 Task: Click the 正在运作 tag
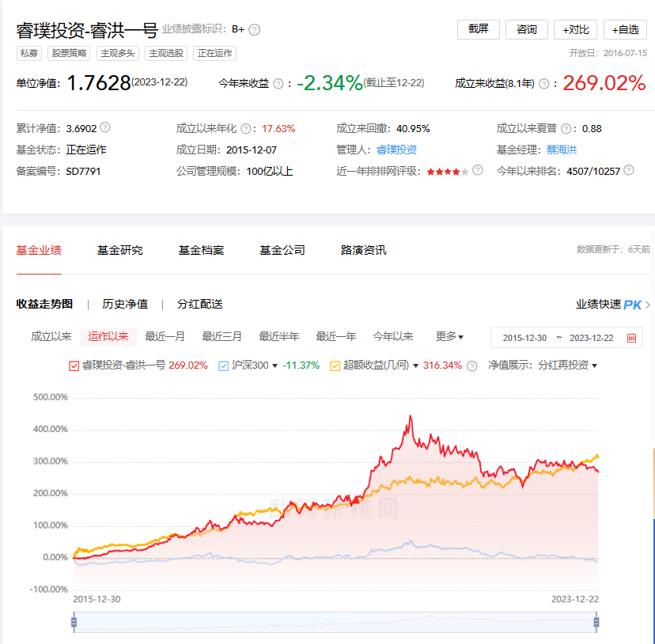(214, 53)
